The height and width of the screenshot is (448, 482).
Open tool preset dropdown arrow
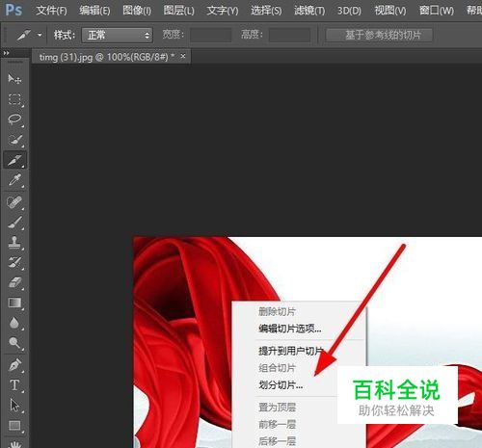(40, 35)
